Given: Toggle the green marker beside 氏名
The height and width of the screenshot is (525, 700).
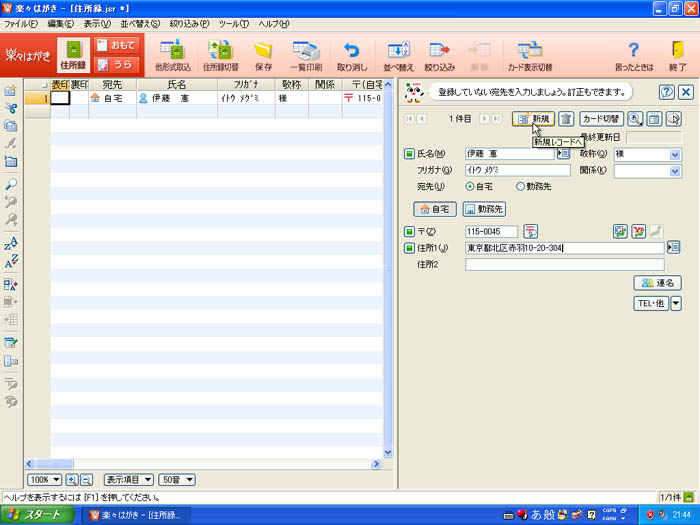Looking at the screenshot, I should [409, 154].
